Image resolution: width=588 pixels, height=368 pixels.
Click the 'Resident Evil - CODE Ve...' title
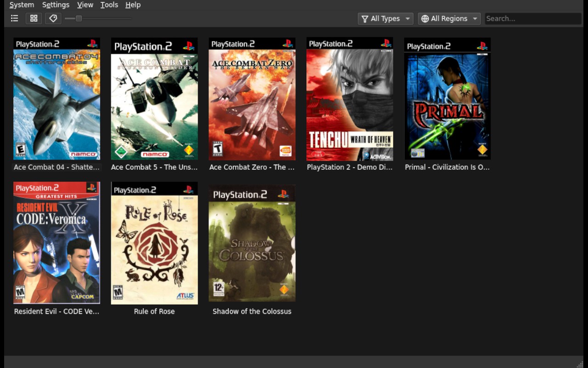(x=57, y=311)
